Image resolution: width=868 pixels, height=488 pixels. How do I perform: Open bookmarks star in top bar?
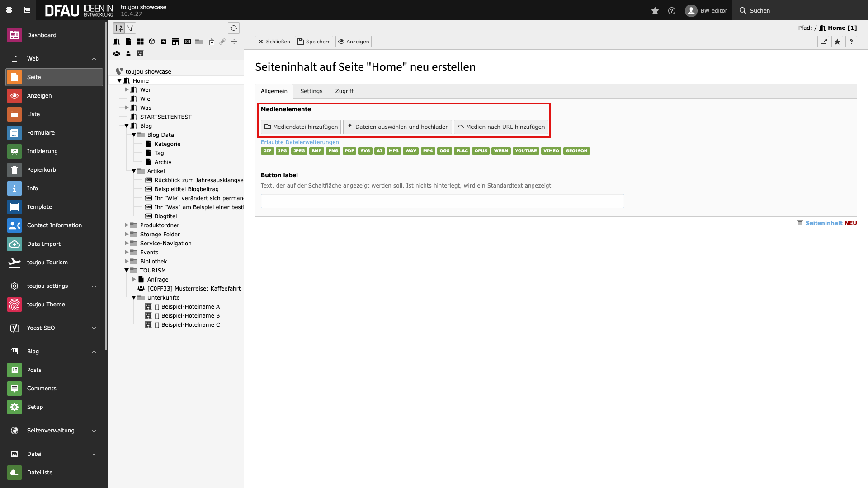(x=655, y=11)
